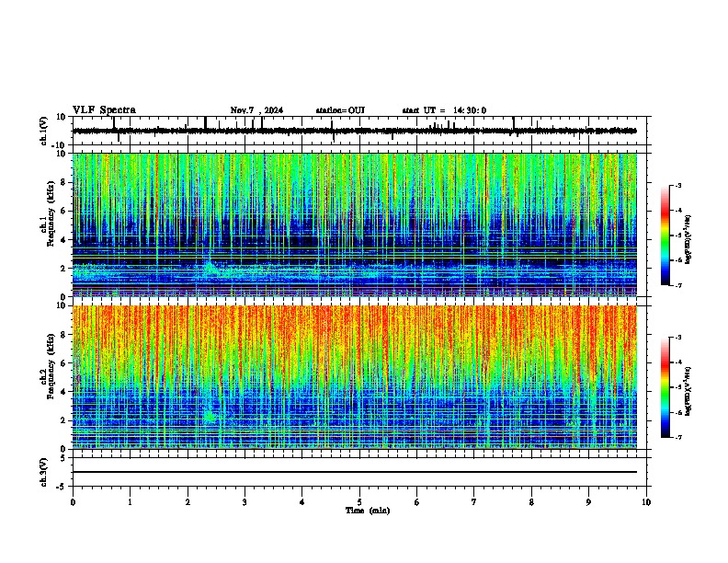The height and width of the screenshot is (563, 728).
Task: Click the time axis tick label "1"
Action: click(130, 502)
